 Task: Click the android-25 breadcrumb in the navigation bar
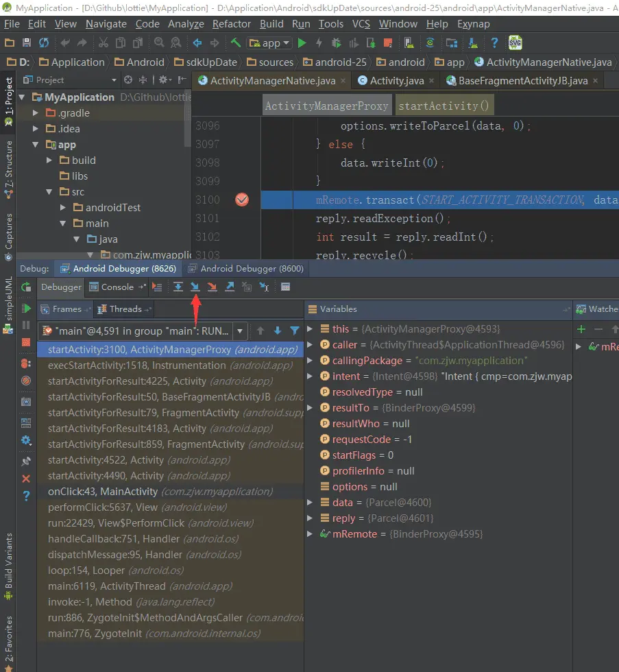pos(335,62)
